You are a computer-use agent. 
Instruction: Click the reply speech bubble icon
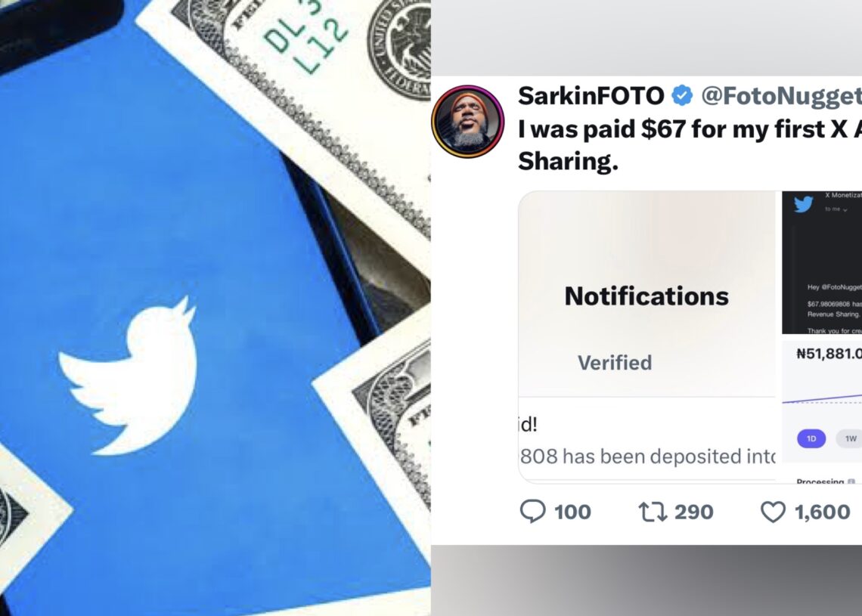(532, 511)
